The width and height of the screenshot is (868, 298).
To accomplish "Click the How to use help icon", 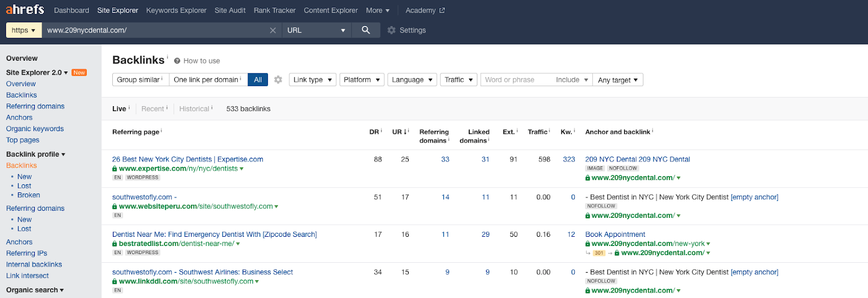I will 177,61.
